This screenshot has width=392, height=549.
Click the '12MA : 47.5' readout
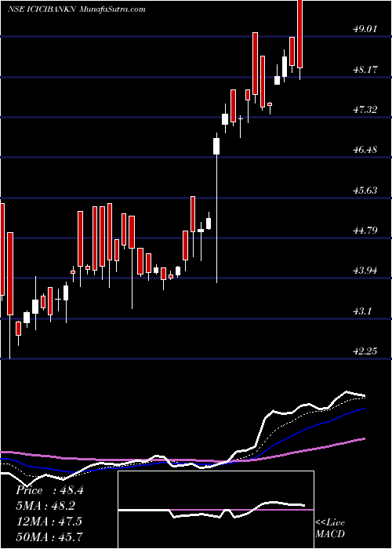pyautogui.click(x=49, y=522)
